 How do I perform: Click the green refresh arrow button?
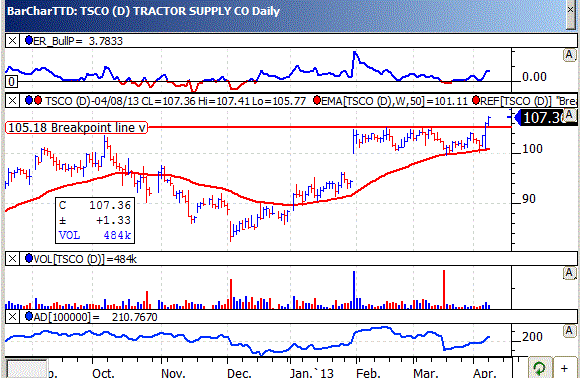click(539, 368)
